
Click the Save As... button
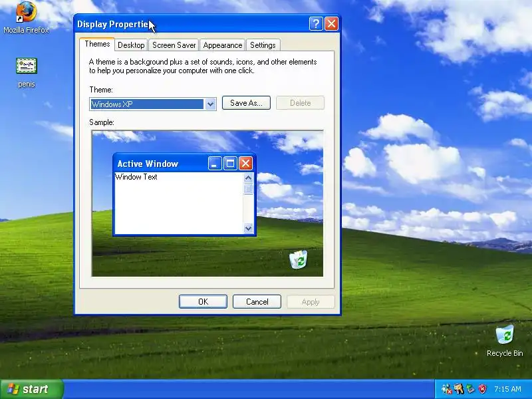(246, 103)
